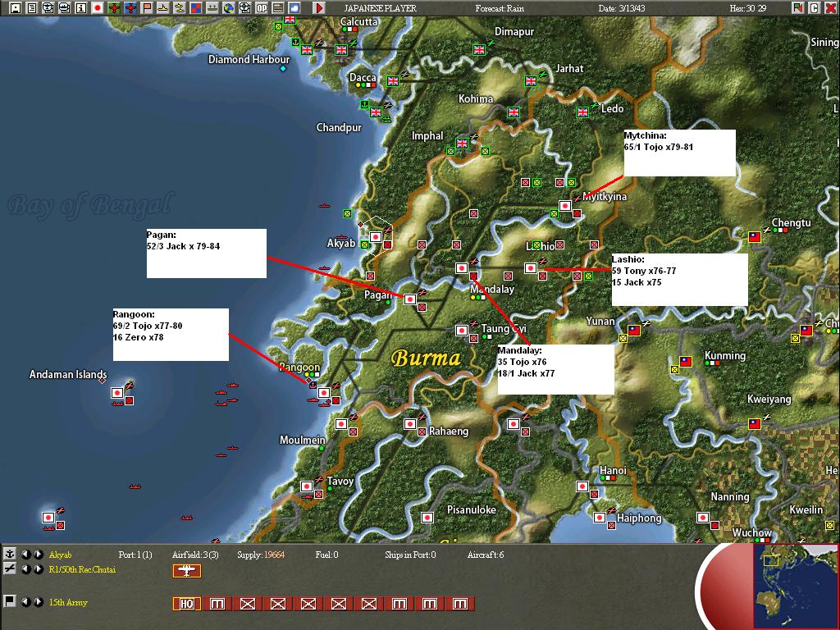Click the red end-turn play arrow

click(319, 7)
